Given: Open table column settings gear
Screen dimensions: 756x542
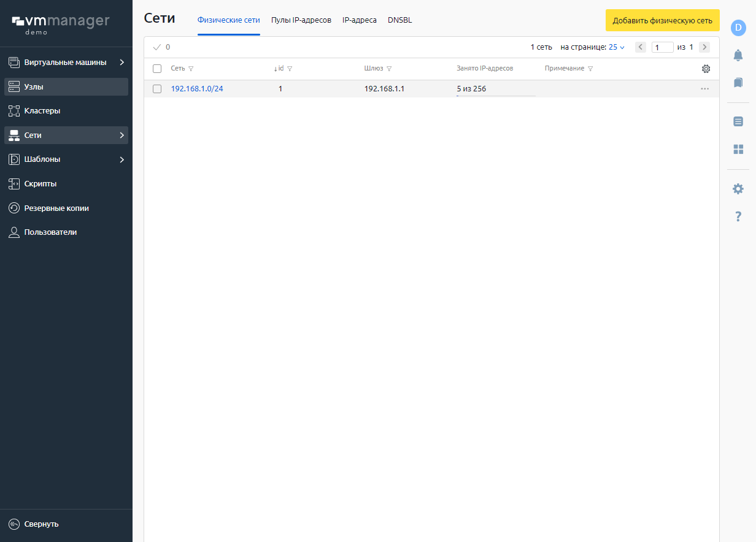Looking at the screenshot, I should coord(706,69).
